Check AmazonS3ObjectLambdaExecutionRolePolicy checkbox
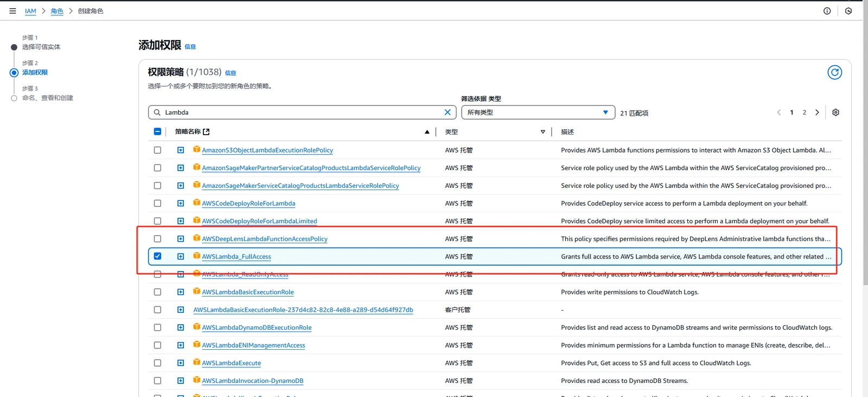868x397 pixels. (157, 150)
